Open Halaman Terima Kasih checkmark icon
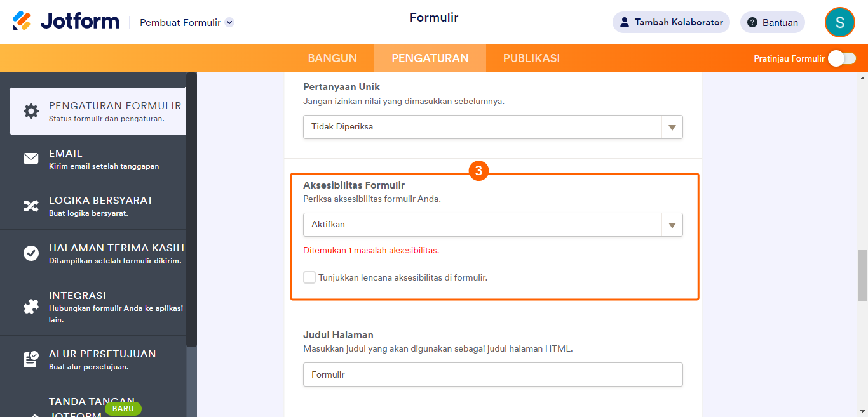The height and width of the screenshot is (417, 868). 31,253
